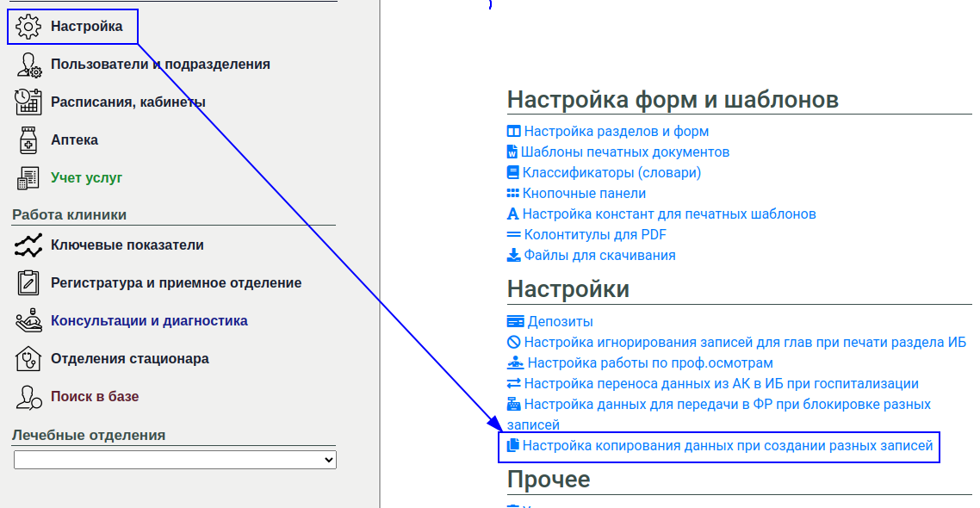The width and height of the screenshot is (980, 508).
Task: Open the Депозиты settings link
Action: pos(558,322)
